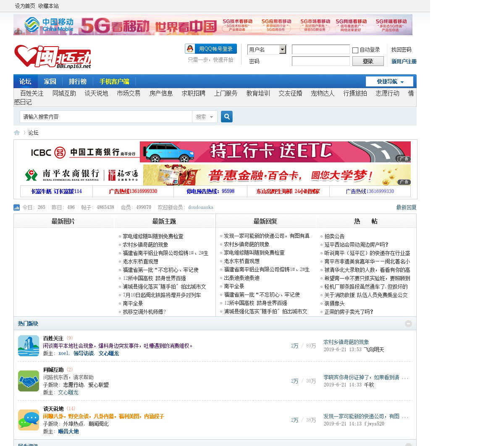This screenshot has height=446, width=504.
Task: Open the 同城互助 handshake icon
Action: [x=29, y=381]
